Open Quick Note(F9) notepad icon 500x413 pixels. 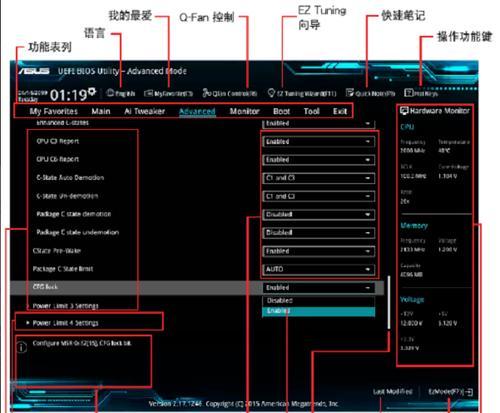pyautogui.click(x=350, y=93)
